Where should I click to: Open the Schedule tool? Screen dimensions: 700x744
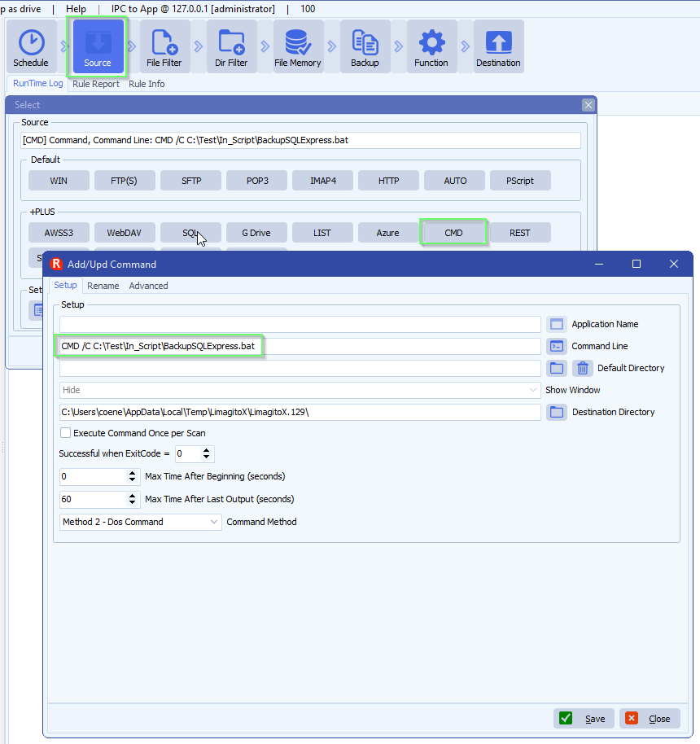click(31, 46)
